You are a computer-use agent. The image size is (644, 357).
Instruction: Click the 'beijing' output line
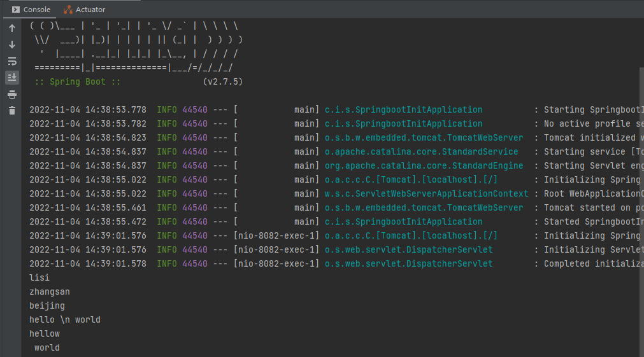point(47,305)
